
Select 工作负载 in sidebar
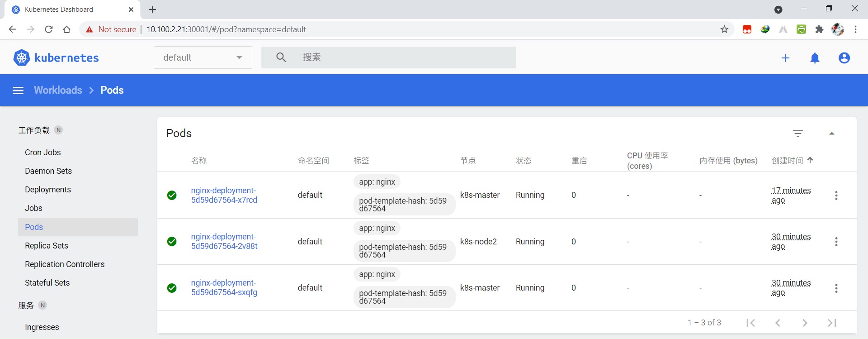click(x=34, y=130)
